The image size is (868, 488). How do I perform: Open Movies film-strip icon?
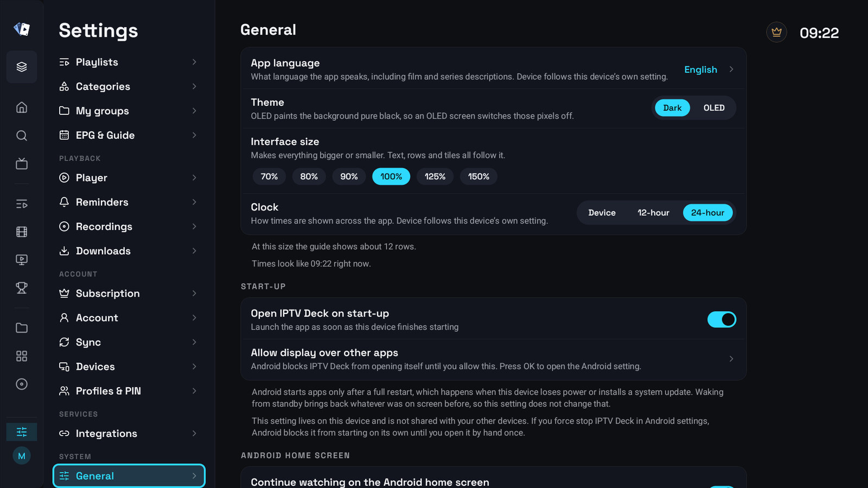pos(22,232)
